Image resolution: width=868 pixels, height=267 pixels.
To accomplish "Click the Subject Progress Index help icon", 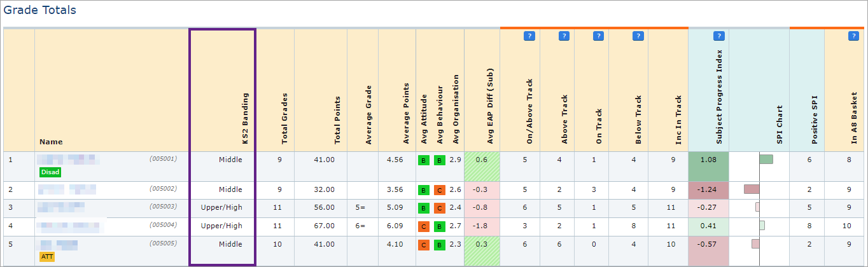I will click(718, 36).
